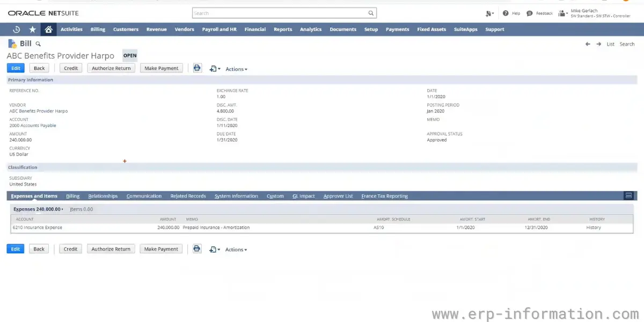
Task: Click the List link
Action: point(611,44)
